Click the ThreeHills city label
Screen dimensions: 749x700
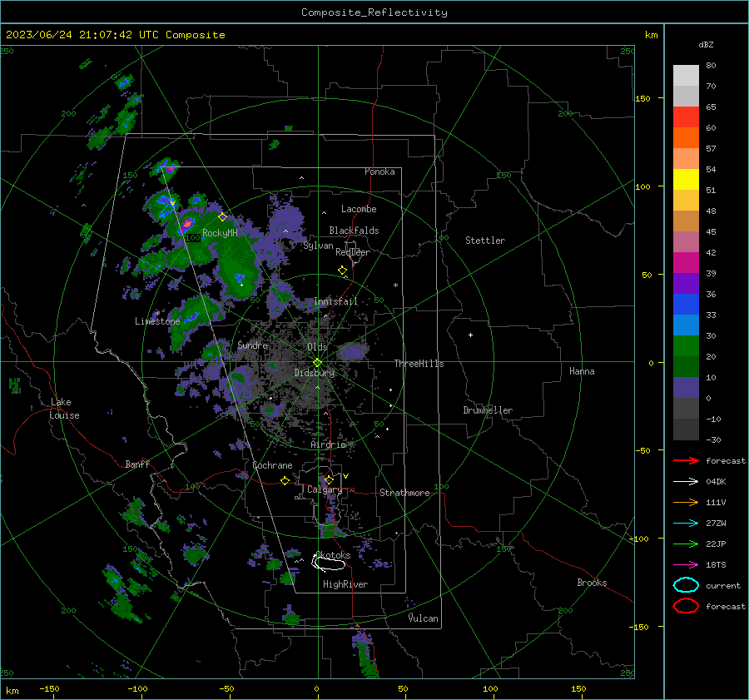tap(419, 364)
